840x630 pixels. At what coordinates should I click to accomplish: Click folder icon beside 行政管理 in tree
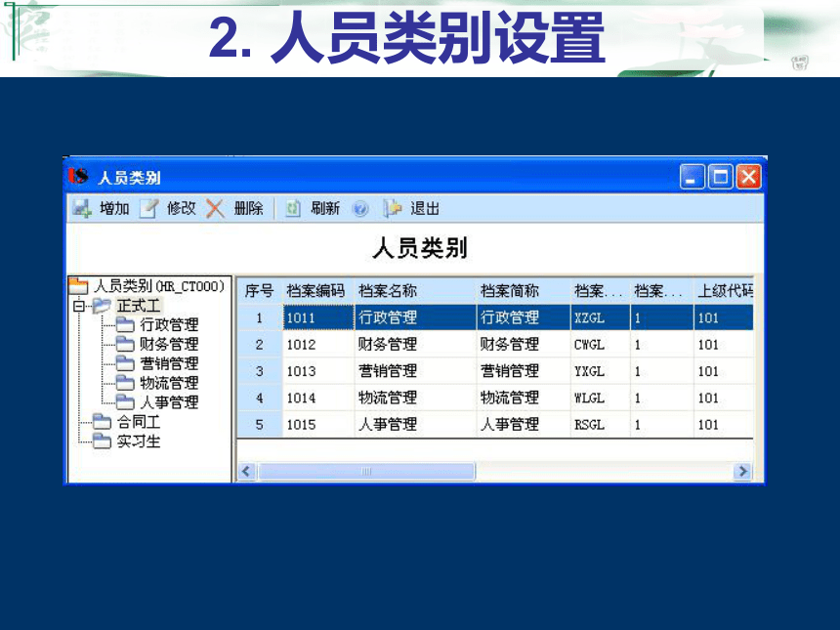125,324
